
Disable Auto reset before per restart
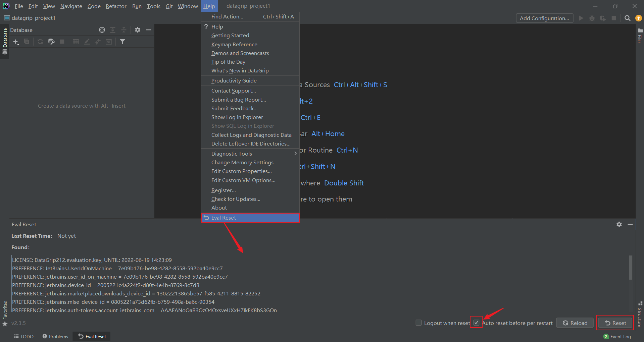tap(476, 323)
